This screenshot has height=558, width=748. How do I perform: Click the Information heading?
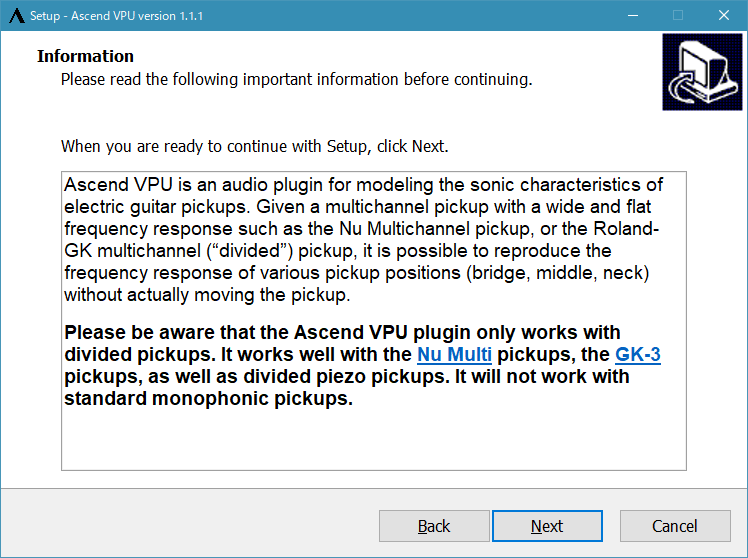85,56
